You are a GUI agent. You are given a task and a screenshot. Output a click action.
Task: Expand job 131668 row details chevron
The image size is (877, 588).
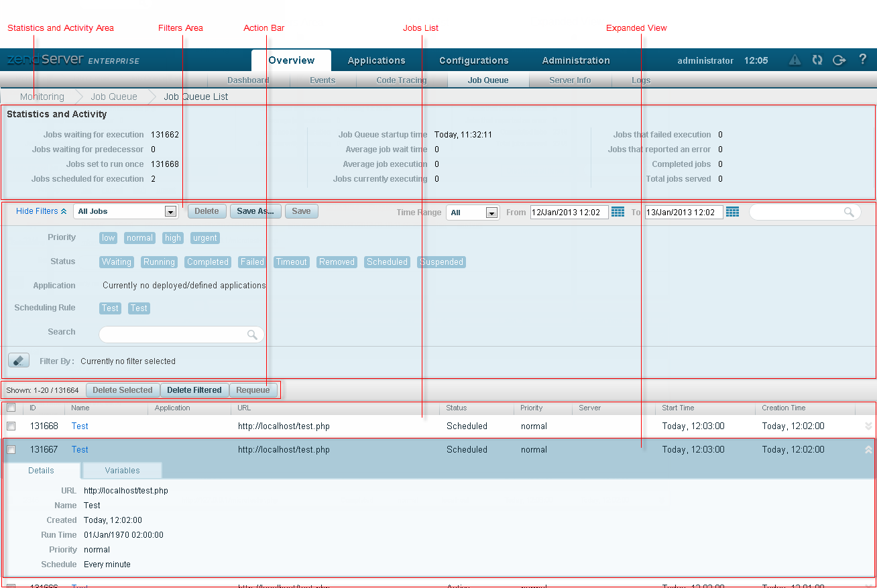click(868, 426)
